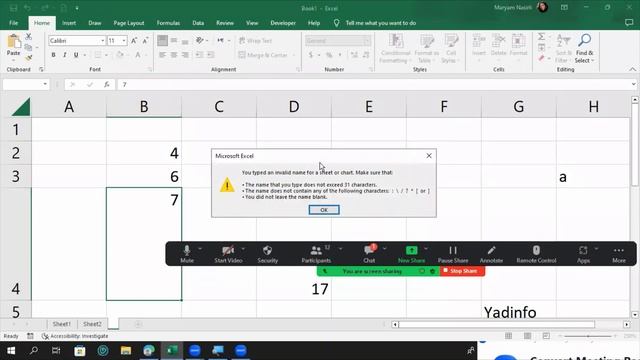Switch to the Insert ribbon tab
Viewport: 640px width, 360px height.
tap(69, 23)
